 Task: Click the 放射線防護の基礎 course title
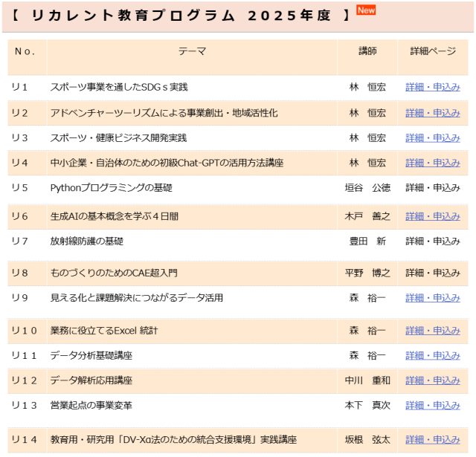pyautogui.click(x=87, y=242)
